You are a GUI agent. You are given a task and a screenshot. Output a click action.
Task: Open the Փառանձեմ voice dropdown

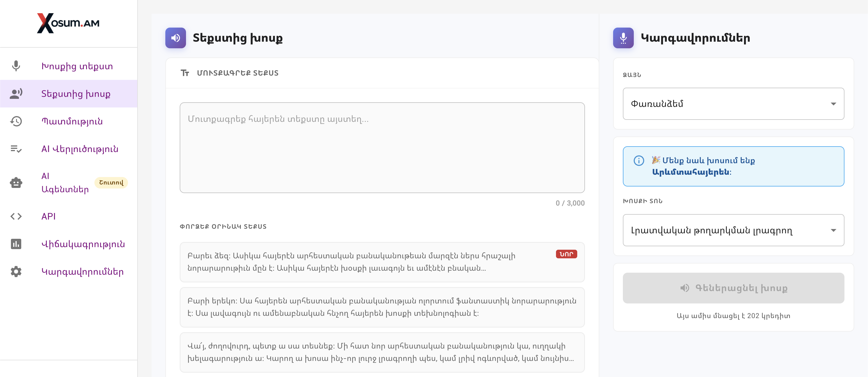coord(734,104)
